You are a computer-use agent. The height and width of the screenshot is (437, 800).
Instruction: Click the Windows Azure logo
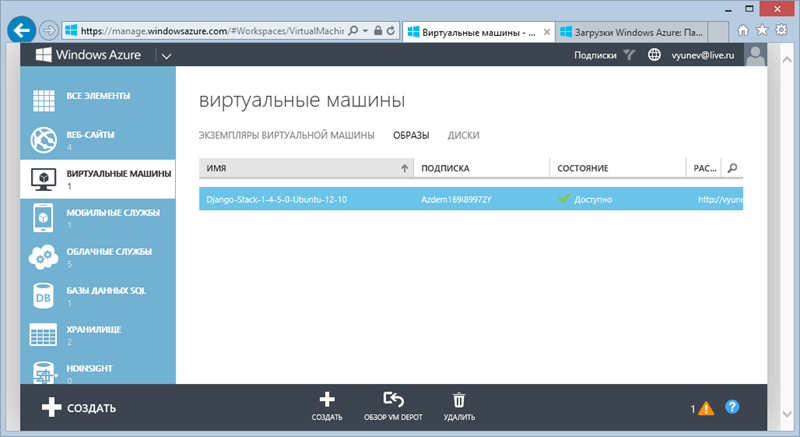(x=88, y=55)
